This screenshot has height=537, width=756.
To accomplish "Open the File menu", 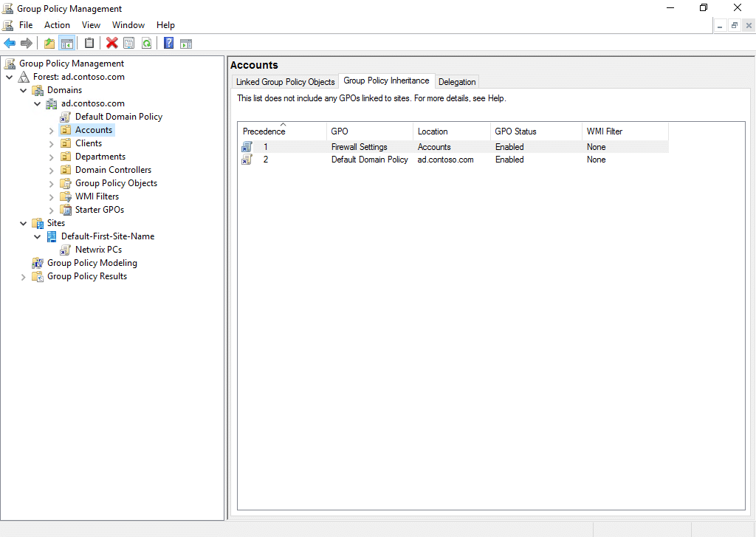I will coord(26,25).
